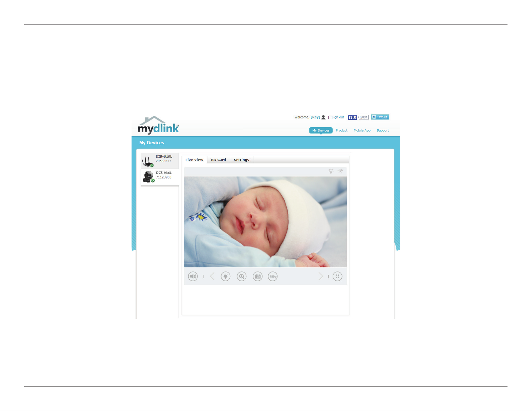Select the DCS-936L camera device
The width and height of the screenshot is (532, 411).
coord(160,177)
